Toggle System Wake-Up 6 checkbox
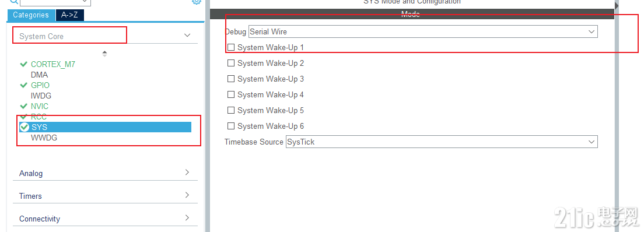 coord(231,126)
